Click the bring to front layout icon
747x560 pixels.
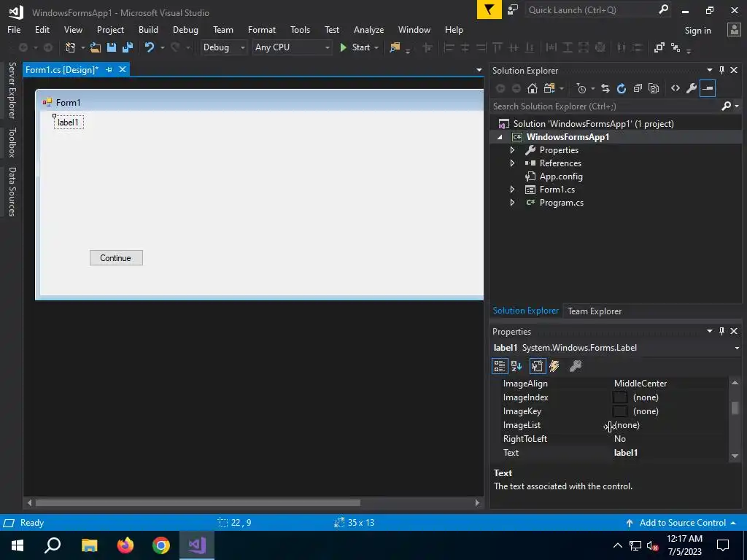pyautogui.click(x=659, y=47)
